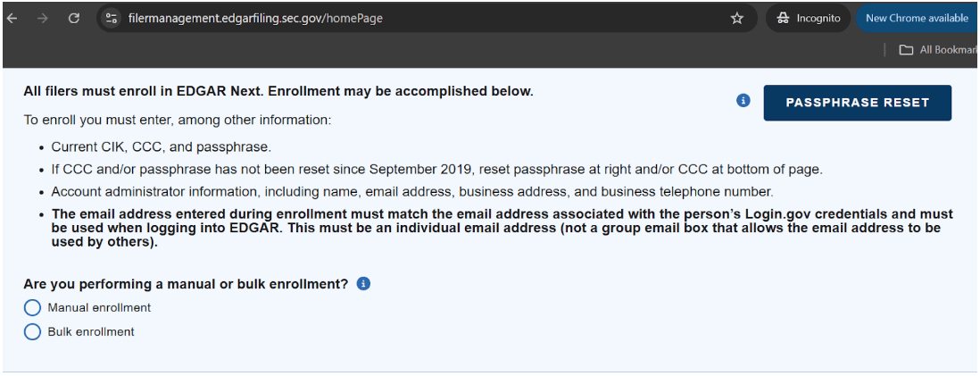Viewport: 980px width, 376px height.
Task: Click the manual or bulk enrollment question text
Action: click(186, 284)
